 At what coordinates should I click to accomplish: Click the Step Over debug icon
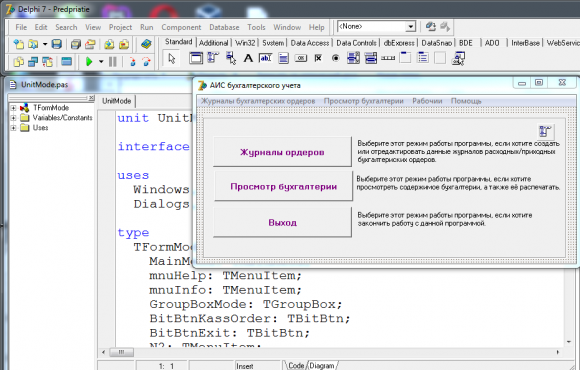pyautogui.click(x=146, y=61)
